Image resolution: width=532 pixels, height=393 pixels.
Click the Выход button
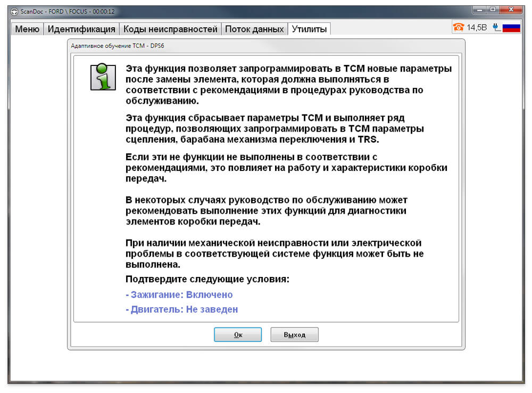pos(295,334)
